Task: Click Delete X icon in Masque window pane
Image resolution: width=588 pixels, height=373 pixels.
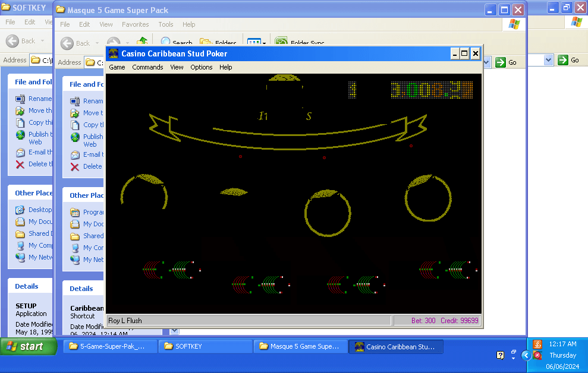Action: click(75, 167)
